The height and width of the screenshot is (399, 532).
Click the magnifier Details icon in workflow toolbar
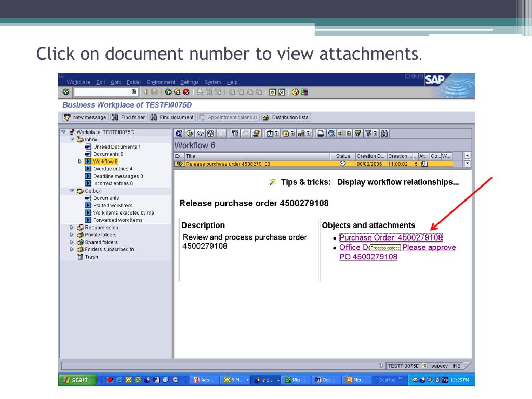[331, 134]
